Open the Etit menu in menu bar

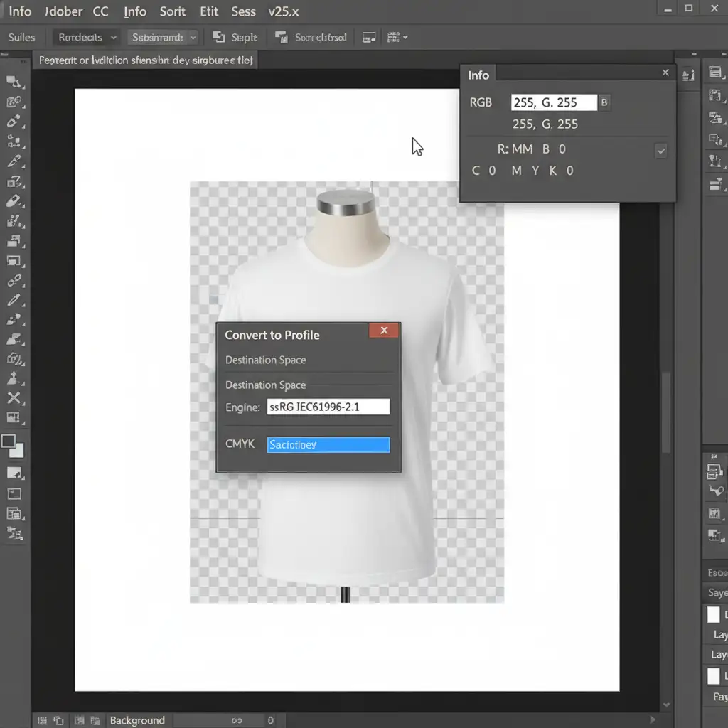click(x=209, y=11)
